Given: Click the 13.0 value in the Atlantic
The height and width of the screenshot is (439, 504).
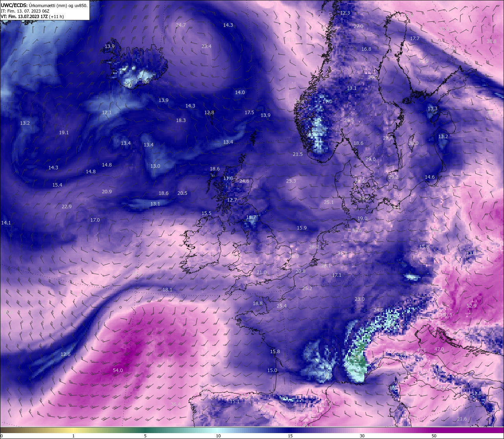Looking at the screenshot, I should (x=155, y=166).
